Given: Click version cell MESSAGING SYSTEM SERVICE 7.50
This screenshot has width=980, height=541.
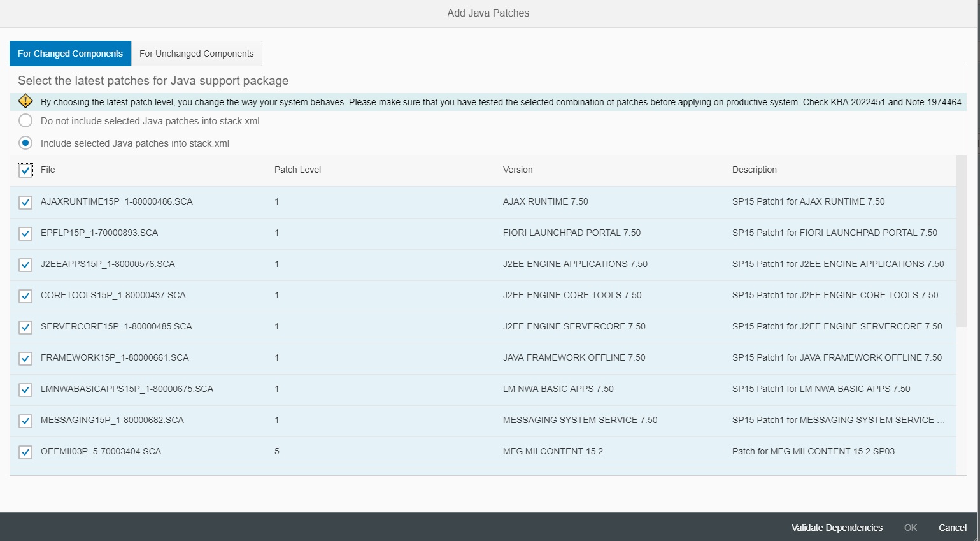Looking at the screenshot, I should point(580,420).
